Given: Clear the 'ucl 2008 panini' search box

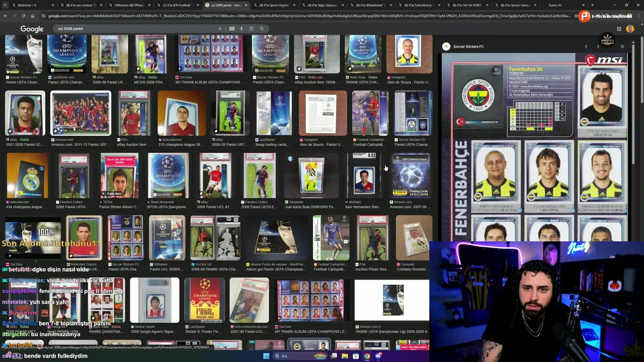Looking at the screenshot, I should click(220, 29).
